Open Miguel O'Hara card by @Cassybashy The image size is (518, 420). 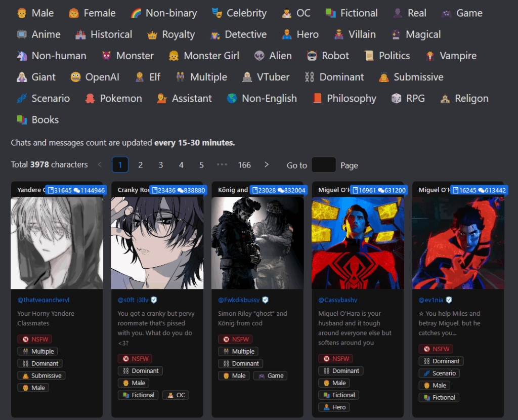(x=358, y=243)
